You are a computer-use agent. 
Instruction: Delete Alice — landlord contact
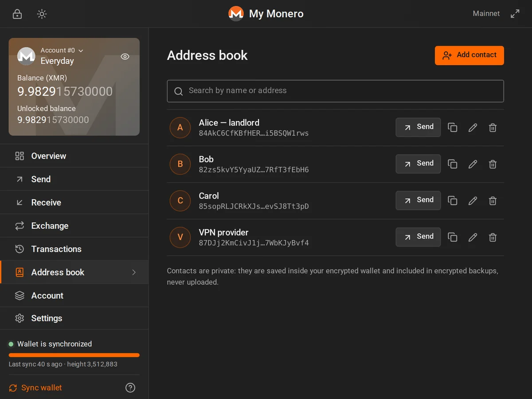(493, 128)
